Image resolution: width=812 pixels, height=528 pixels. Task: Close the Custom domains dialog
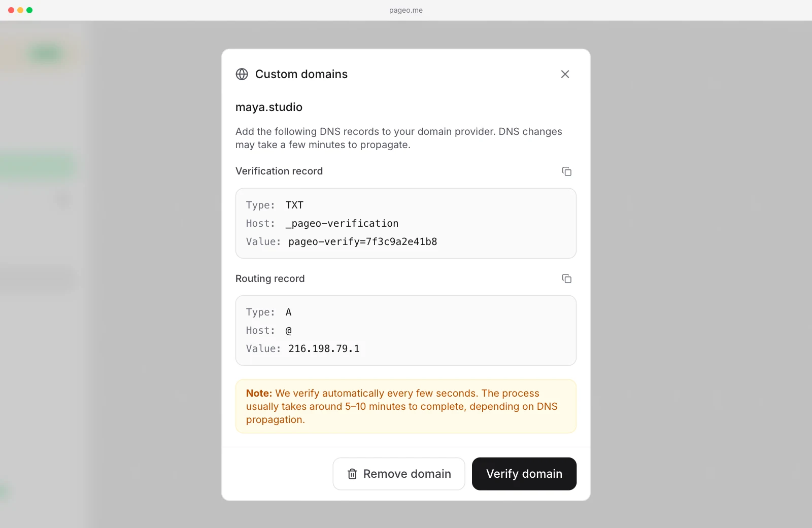click(x=565, y=74)
